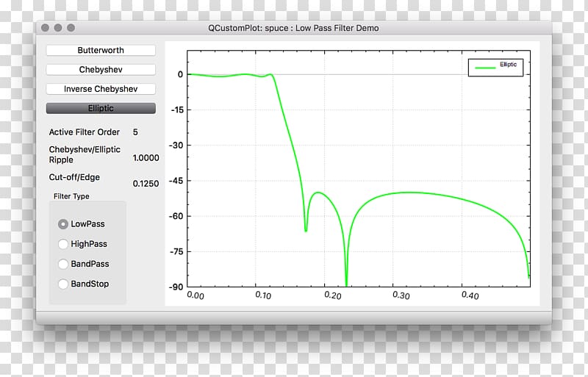Click the Filter Type group title
The height and width of the screenshot is (377, 588).
pyautogui.click(x=71, y=196)
